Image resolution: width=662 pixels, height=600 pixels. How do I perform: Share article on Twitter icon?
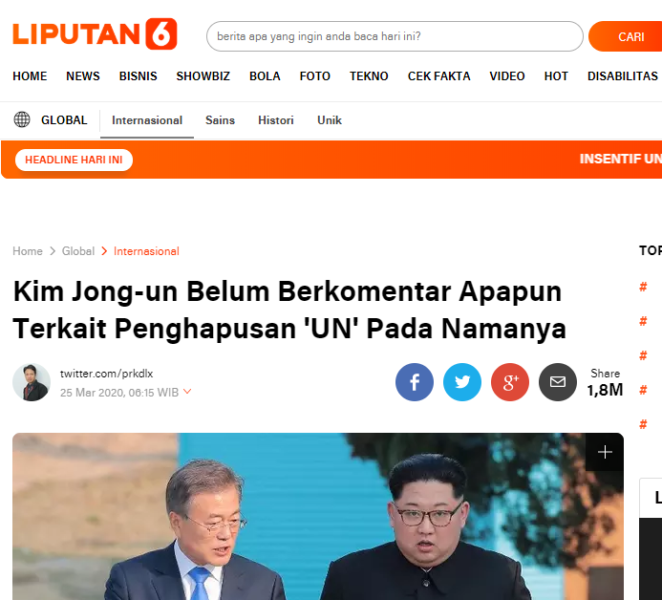coord(462,382)
